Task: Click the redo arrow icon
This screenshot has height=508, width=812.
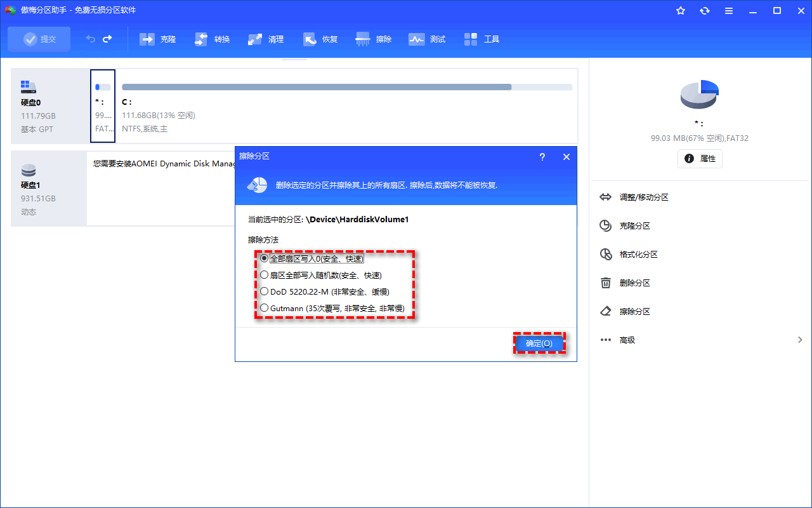Action: point(107,39)
